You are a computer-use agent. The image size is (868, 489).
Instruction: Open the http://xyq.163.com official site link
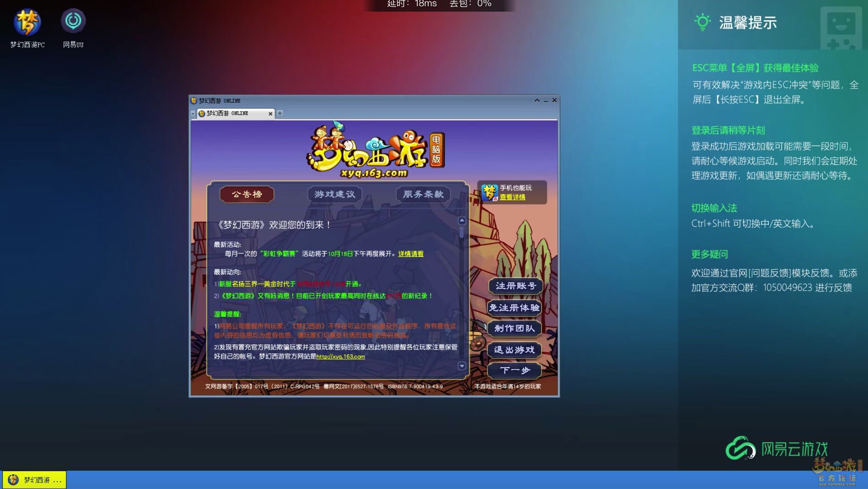(341, 356)
